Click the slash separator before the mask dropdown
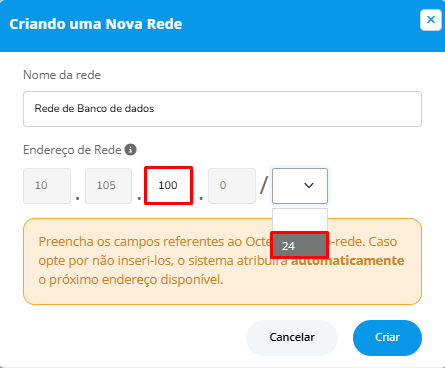Image resolution: width=445 pixels, height=368 pixels. [264, 185]
